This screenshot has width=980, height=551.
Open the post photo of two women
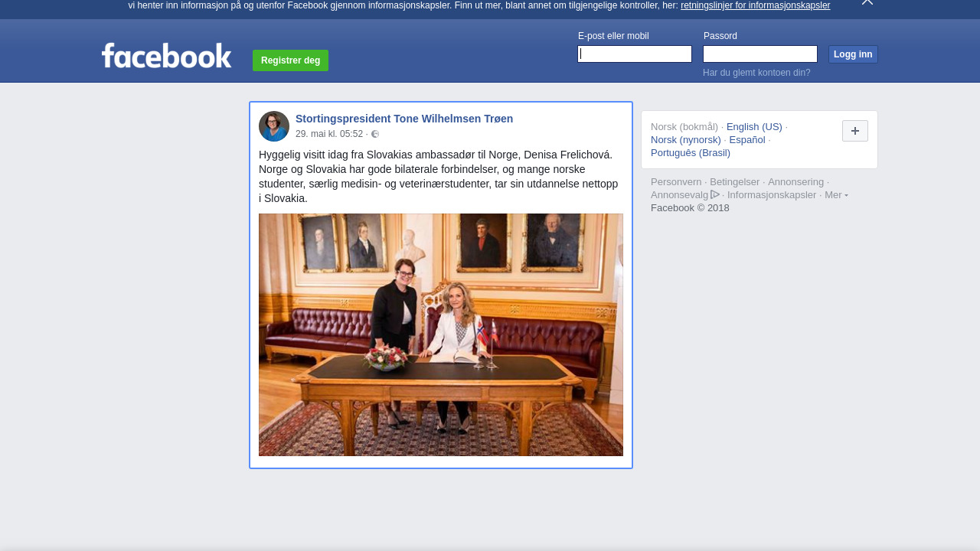point(441,334)
